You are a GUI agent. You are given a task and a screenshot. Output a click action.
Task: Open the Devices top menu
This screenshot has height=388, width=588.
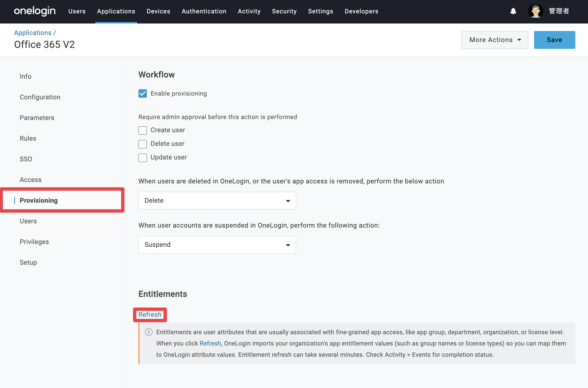pyautogui.click(x=158, y=11)
